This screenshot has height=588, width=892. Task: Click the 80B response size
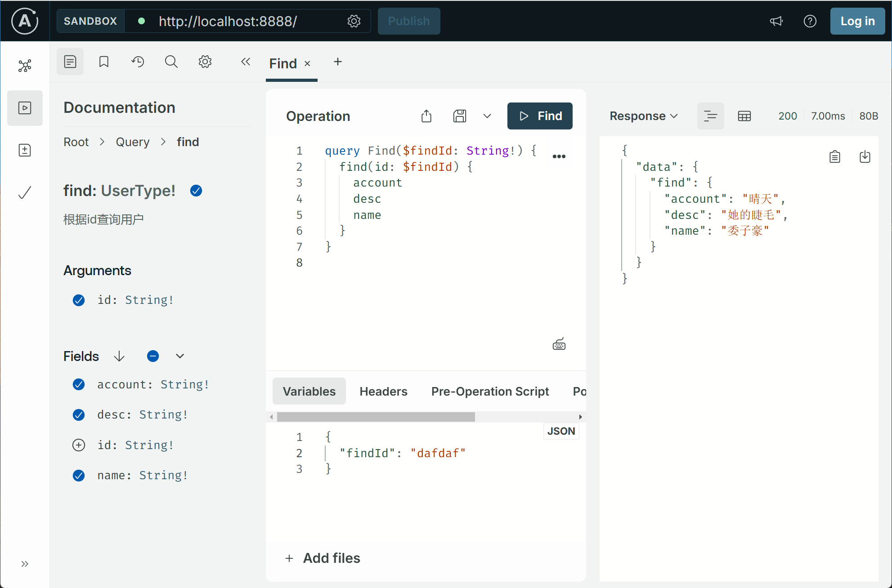click(869, 116)
